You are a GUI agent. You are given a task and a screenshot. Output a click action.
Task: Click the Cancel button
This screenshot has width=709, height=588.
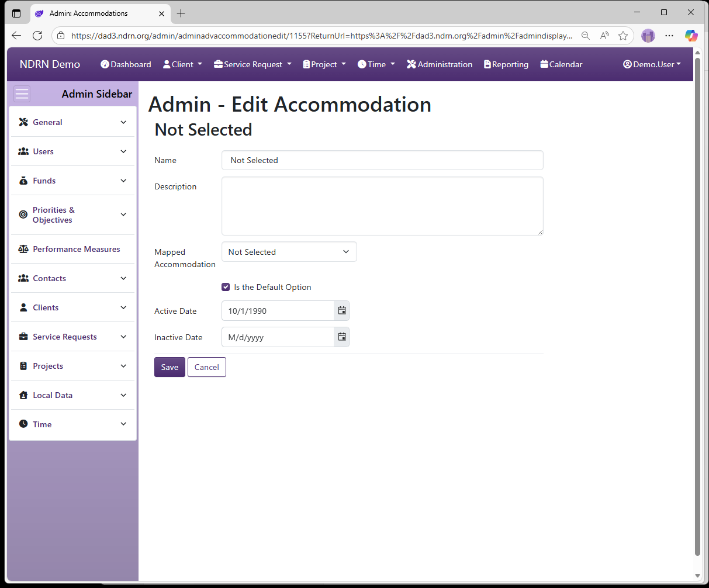(x=207, y=367)
